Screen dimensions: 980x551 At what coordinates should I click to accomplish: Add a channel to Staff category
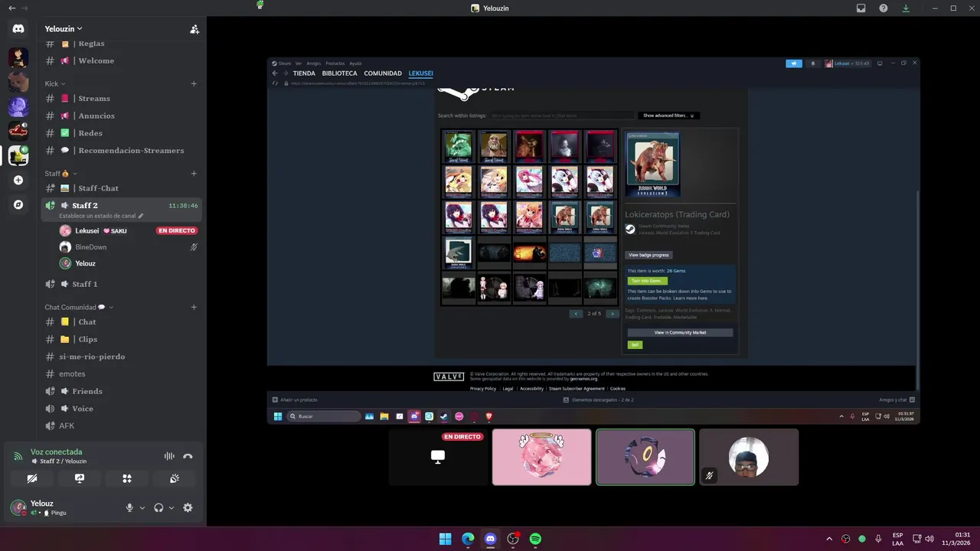tap(194, 174)
